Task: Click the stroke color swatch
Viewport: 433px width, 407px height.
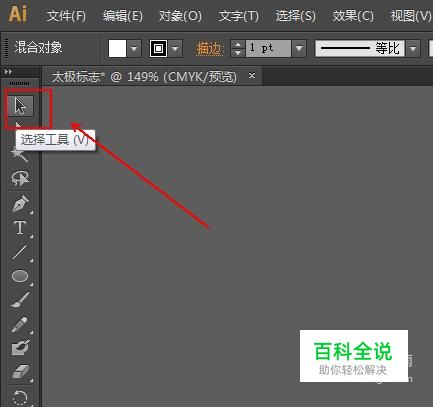Action: point(158,49)
